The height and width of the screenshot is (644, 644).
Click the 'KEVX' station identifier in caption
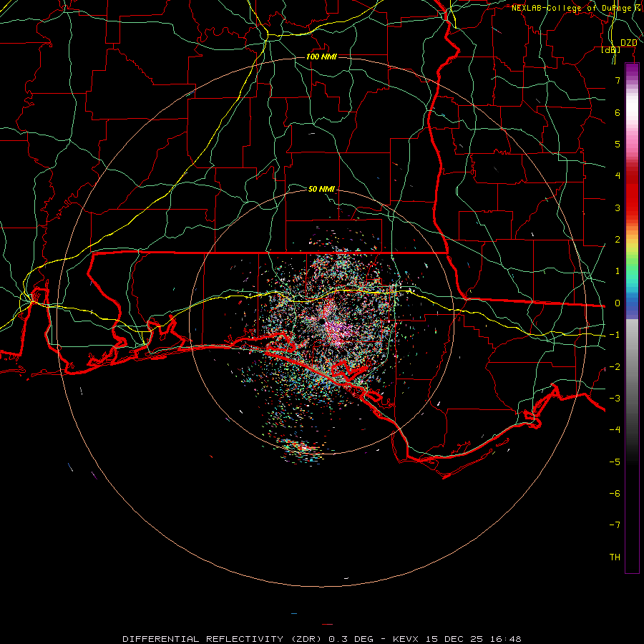pos(406,639)
